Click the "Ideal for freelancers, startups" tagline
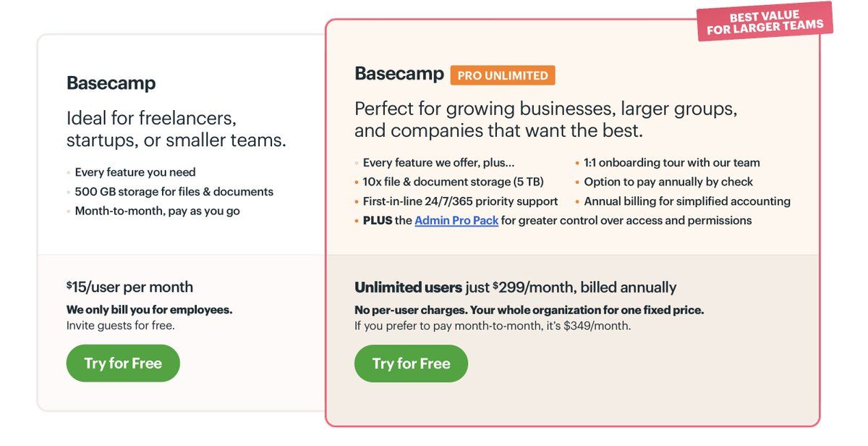Image resolution: width=868 pixels, height=446 pixels. [176, 128]
